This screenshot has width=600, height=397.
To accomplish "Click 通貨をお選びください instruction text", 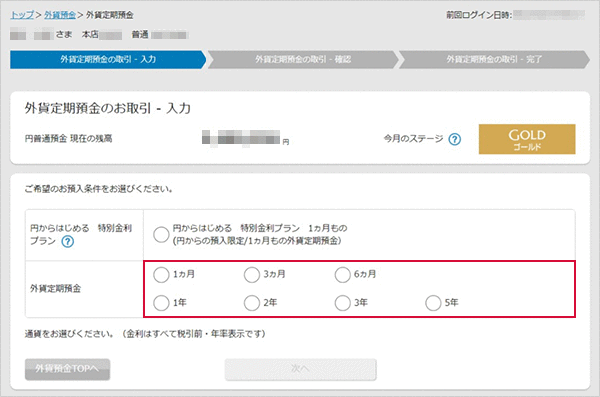I will click(x=145, y=334).
